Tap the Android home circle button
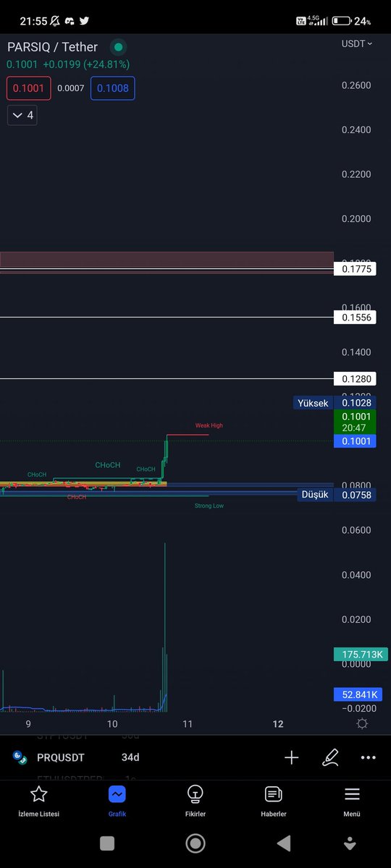 point(195,843)
